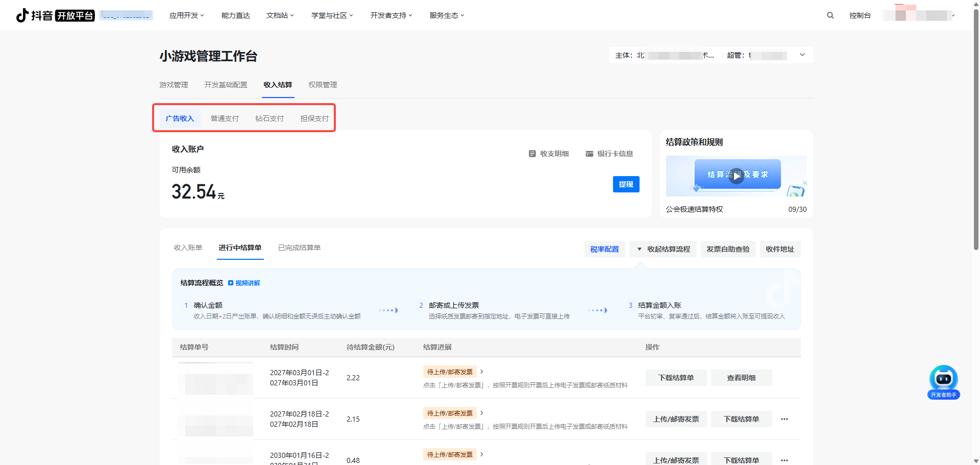This screenshot has height=465, width=980.
Task: Expand the 开发者支持 menu
Action: click(391, 15)
